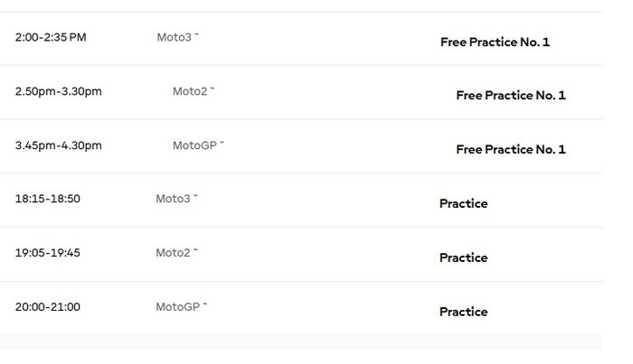This screenshot has height=364, width=633.
Task: Select Moto3 in the 18:15-18:50 row
Action: point(173,199)
